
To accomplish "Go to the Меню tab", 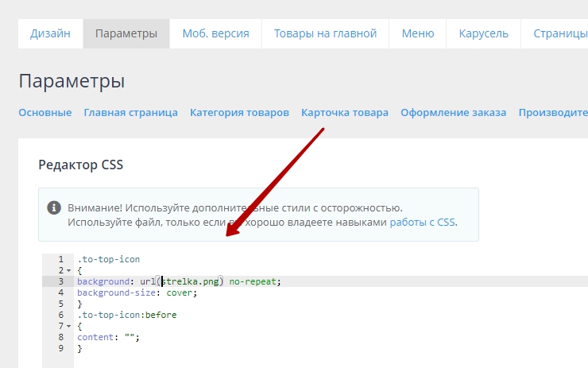I will [x=418, y=33].
